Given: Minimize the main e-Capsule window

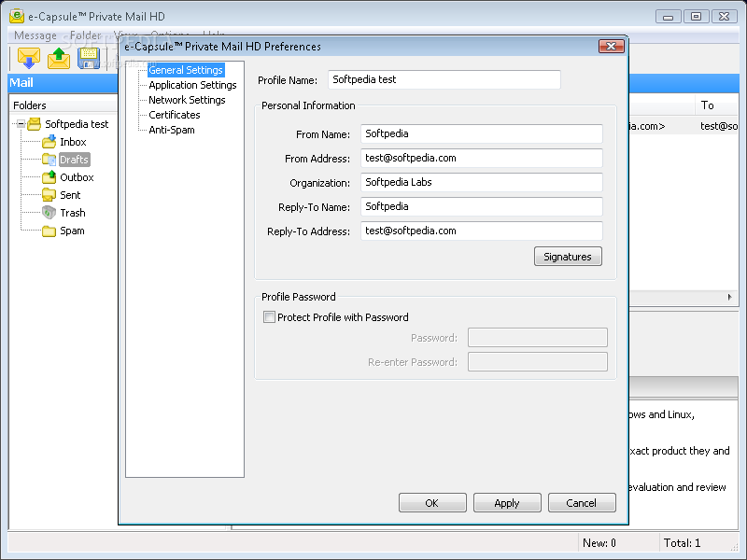Looking at the screenshot, I should tap(668, 17).
